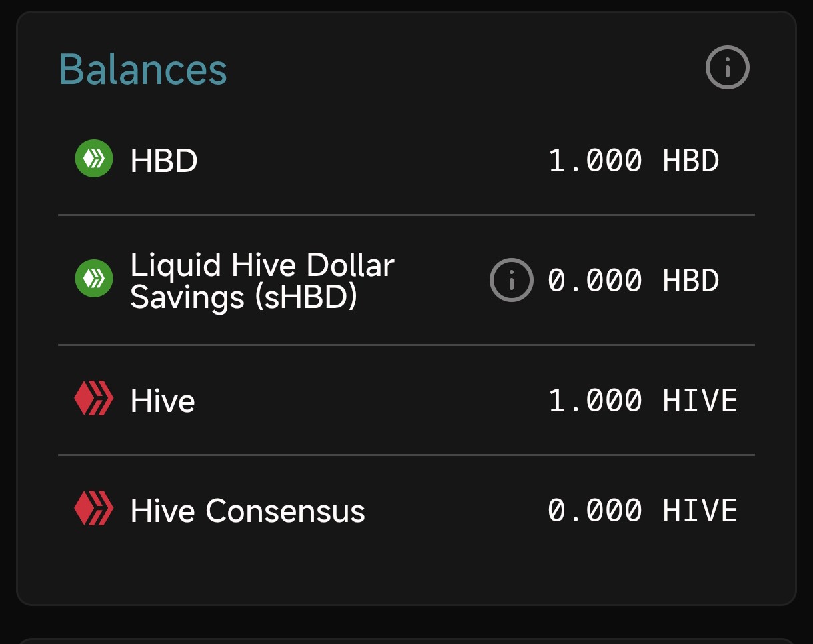Viewport: 813px width, 644px height.
Task: Click the 1.000 HBD amount
Action: 634,161
